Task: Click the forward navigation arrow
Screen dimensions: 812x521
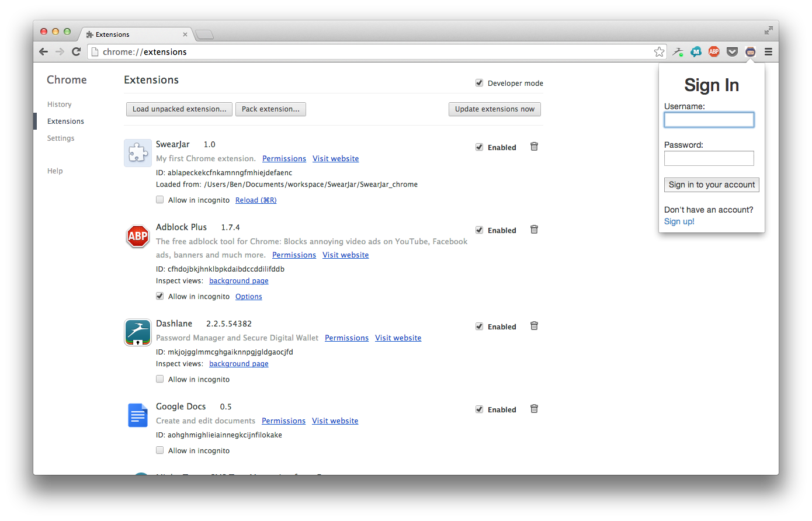Action: click(60, 52)
